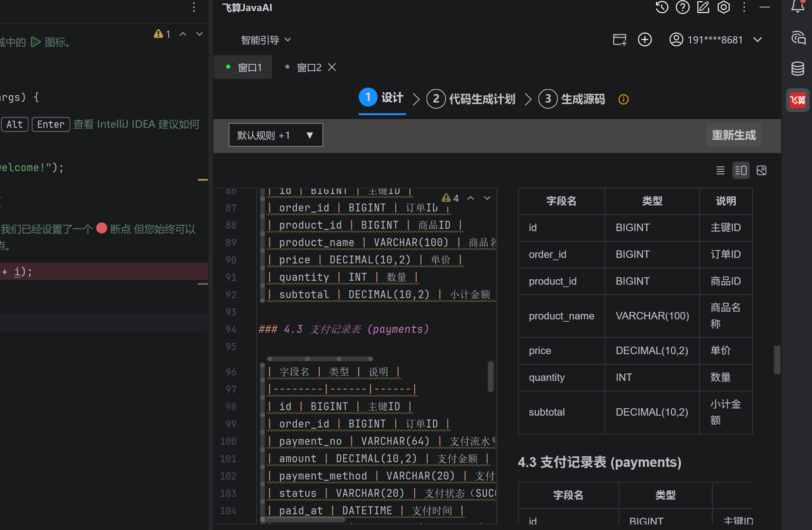Go to previous problem in markdown editor
812x530 pixels.
click(x=471, y=198)
